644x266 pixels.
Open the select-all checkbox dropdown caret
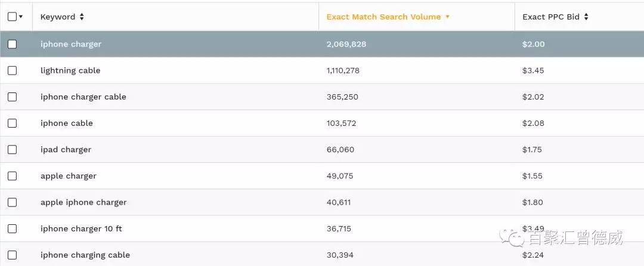coord(21,17)
